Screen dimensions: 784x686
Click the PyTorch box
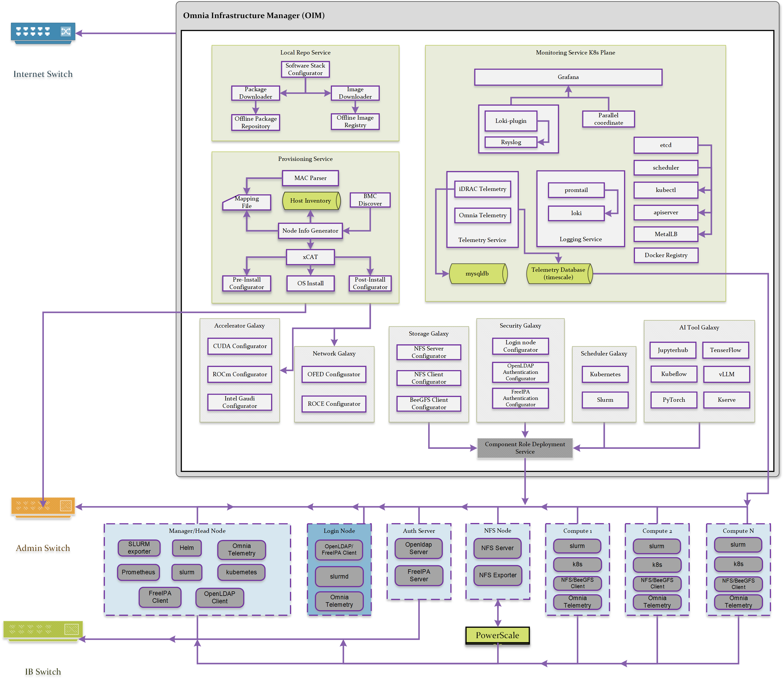674,400
